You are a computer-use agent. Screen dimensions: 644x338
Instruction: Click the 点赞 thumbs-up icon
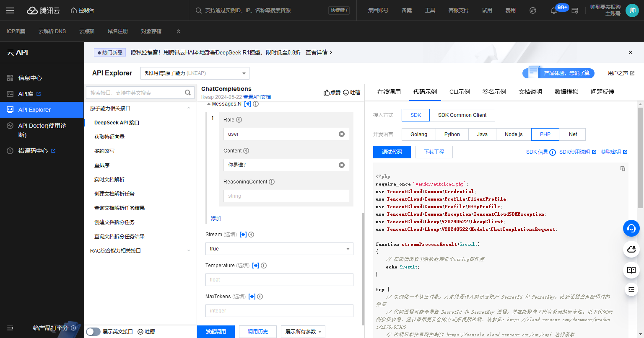(x=327, y=93)
